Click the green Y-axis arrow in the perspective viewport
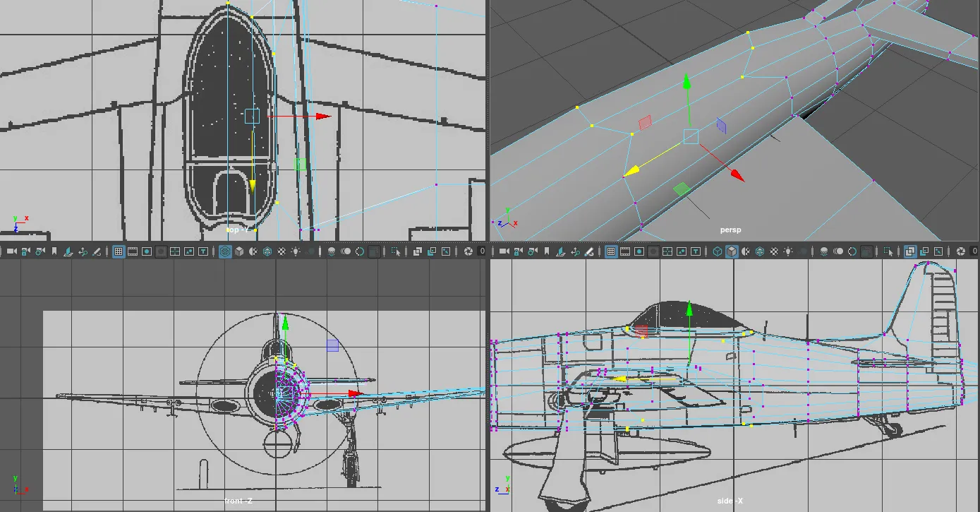The width and height of the screenshot is (980, 512). click(686, 82)
